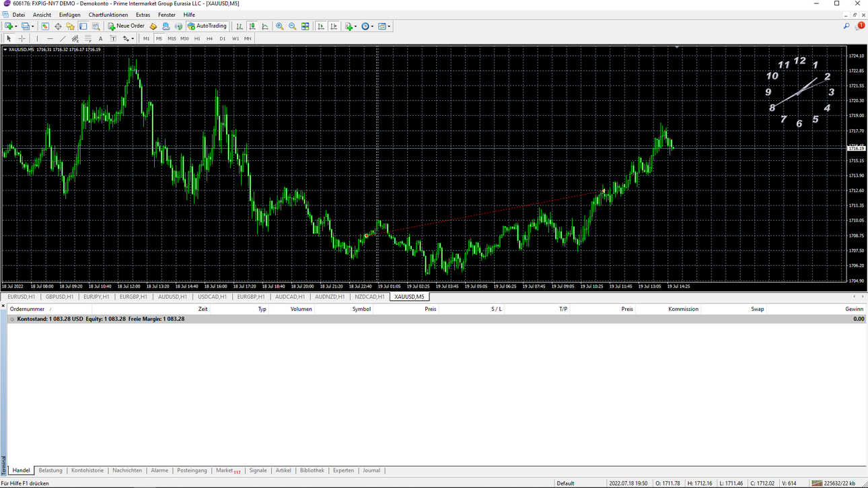
Task: Switch timeframe to D1
Action: pyautogui.click(x=223, y=38)
